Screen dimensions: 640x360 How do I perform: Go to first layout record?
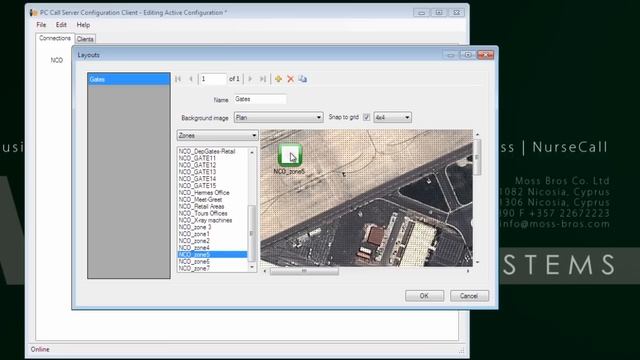[178, 79]
